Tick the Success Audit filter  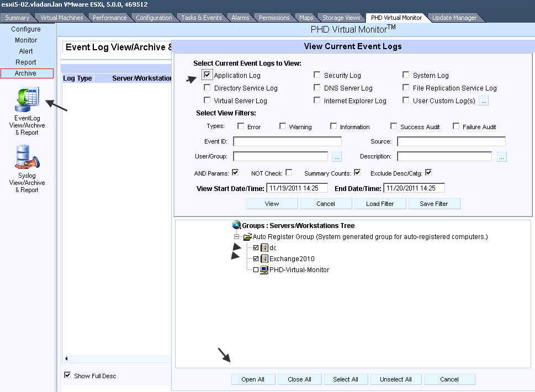point(394,126)
